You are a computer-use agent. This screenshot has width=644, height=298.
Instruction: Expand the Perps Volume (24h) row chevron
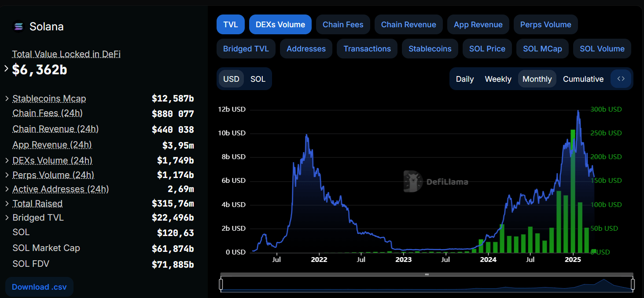click(7, 175)
